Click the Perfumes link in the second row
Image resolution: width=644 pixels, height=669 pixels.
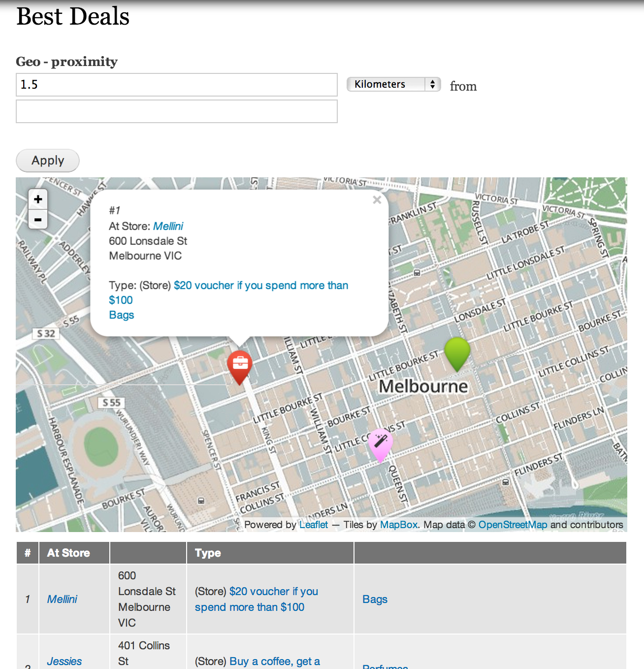click(x=385, y=666)
